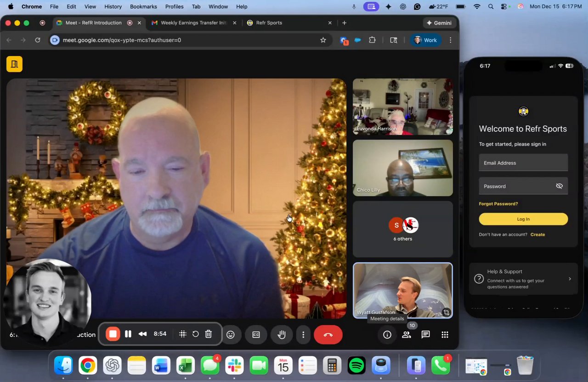588x382 pixels.
Task: Click the yellow Meet companion icon
Action: (14, 64)
